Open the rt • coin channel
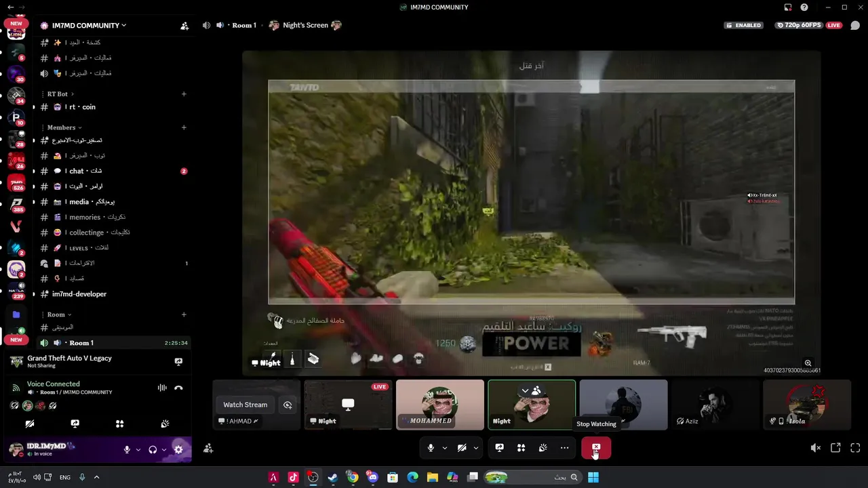 [113, 107]
